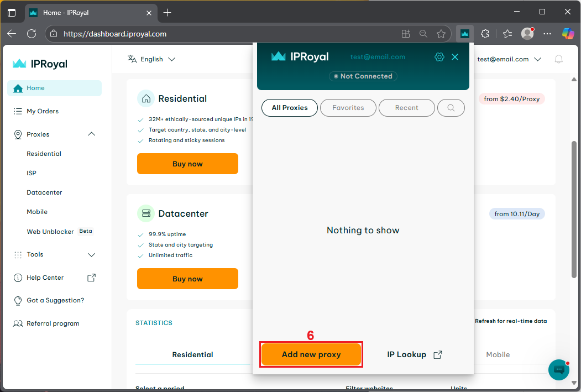Collapse the Proxies sidebar section
Screen dimensions: 581x392
click(92, 134)
